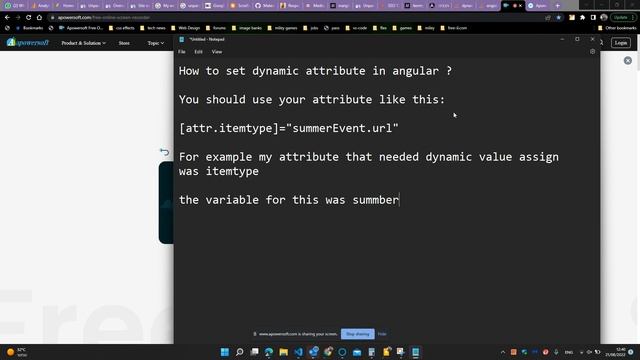The image size is (640, 360).
Task: Click the browser Forward arrow
Action: coord(18,18)
